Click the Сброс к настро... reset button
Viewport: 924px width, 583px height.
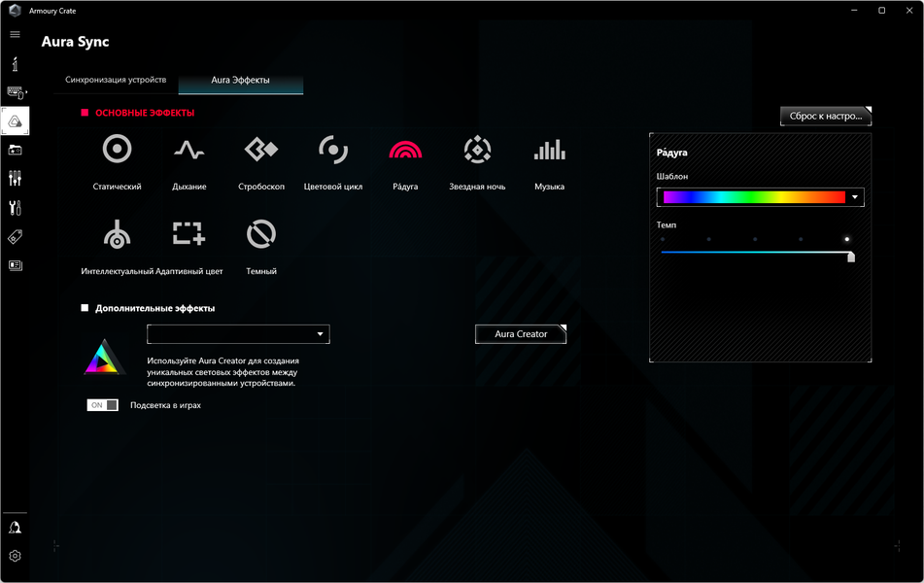click(826, 117)
